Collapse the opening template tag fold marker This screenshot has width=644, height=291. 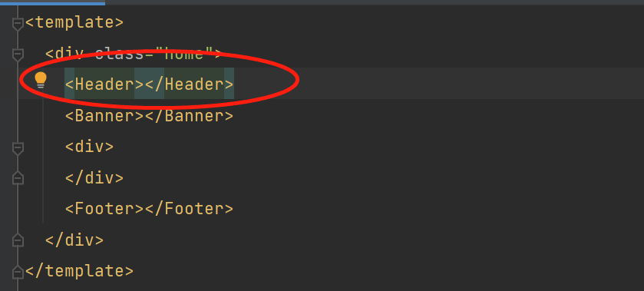coord(18,25)
